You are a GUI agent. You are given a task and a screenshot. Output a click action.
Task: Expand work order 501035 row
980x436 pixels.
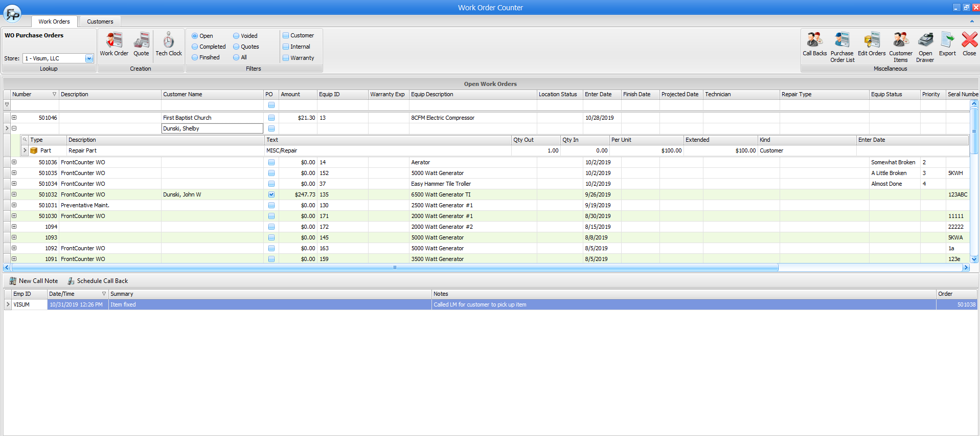pyautogui.click(x=14, y=173)
